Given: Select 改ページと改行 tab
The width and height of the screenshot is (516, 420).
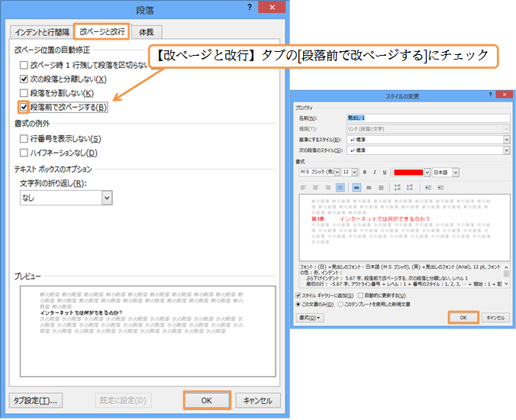Looking at the screenshot, I should (x=102, y=31).
